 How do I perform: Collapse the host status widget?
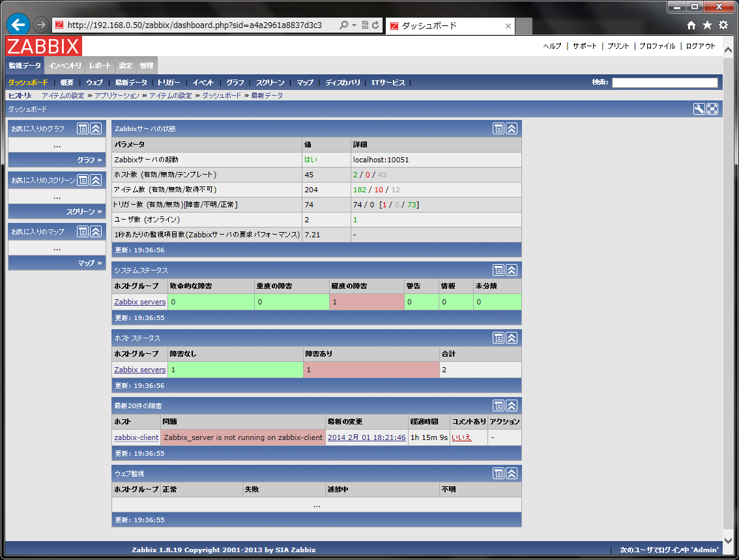coord(512,338)
